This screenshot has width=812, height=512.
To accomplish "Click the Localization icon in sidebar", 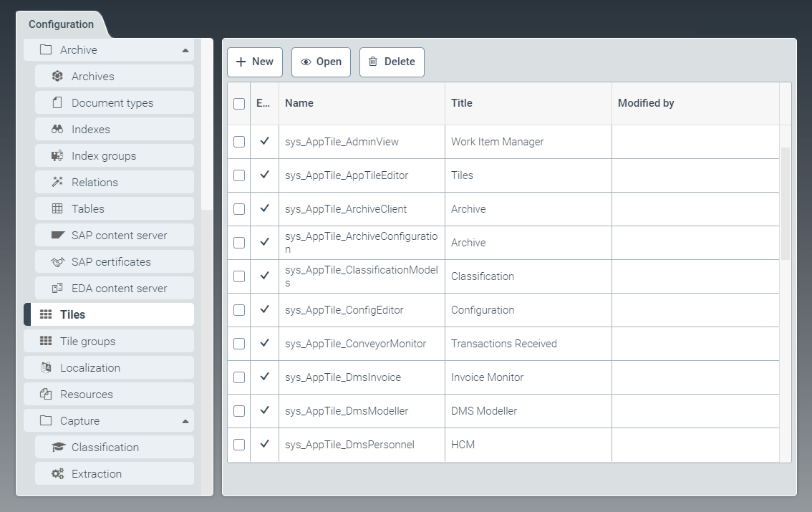I will click(46, 368).
